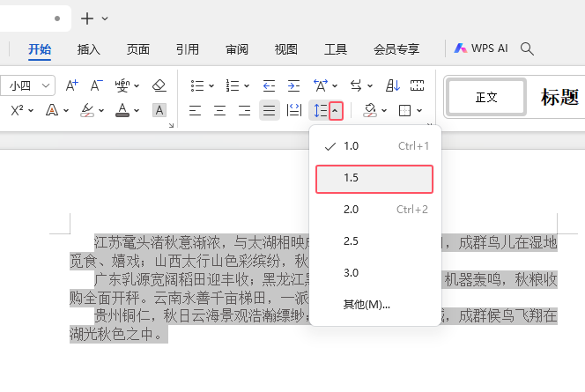Toggle justify alignment
Screen dimensions: 585x392
pos(270,110)
